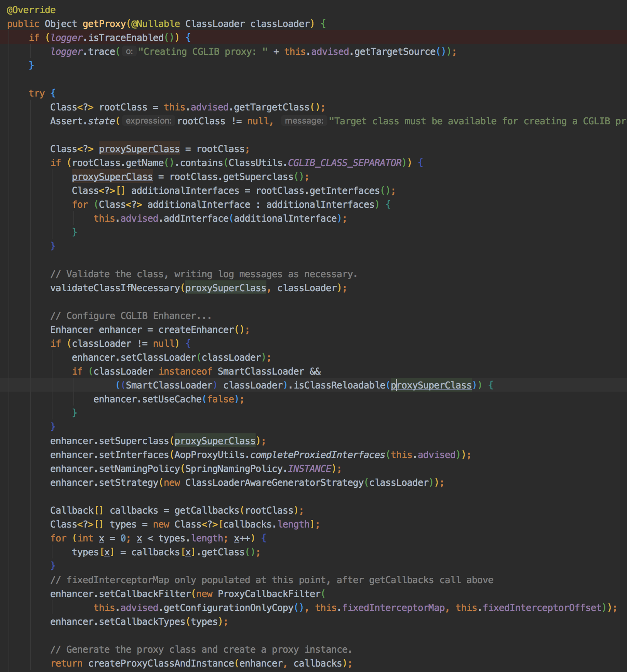Click the setCallbackFilter method call
This screenshot has width=627, height=672.
pyautogui.click(x=145, y=594)
